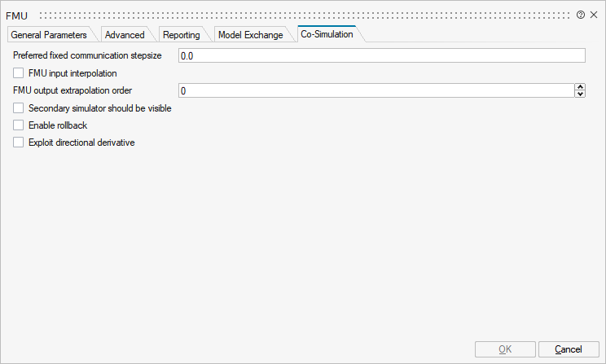Close the FMU dialog with X
The image size is (606, 364).
point(594,15)
